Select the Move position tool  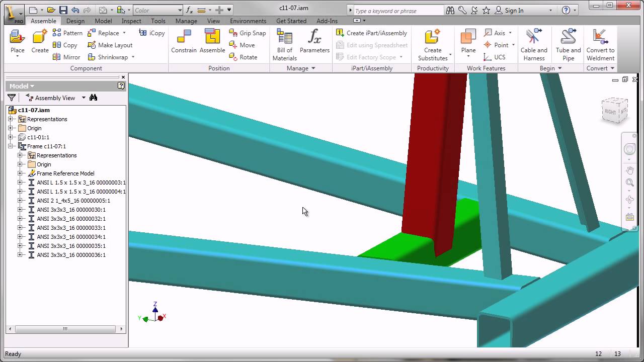[x=242, y=45]
